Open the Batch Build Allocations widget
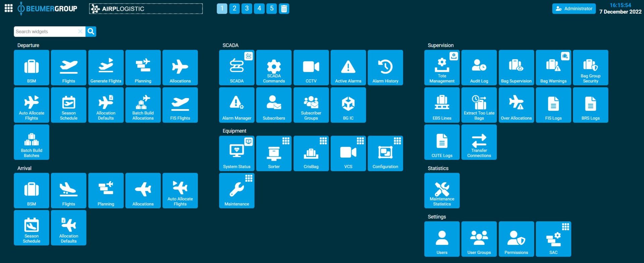This screenshot has width=644, height=263. click(x=143, y=105)
